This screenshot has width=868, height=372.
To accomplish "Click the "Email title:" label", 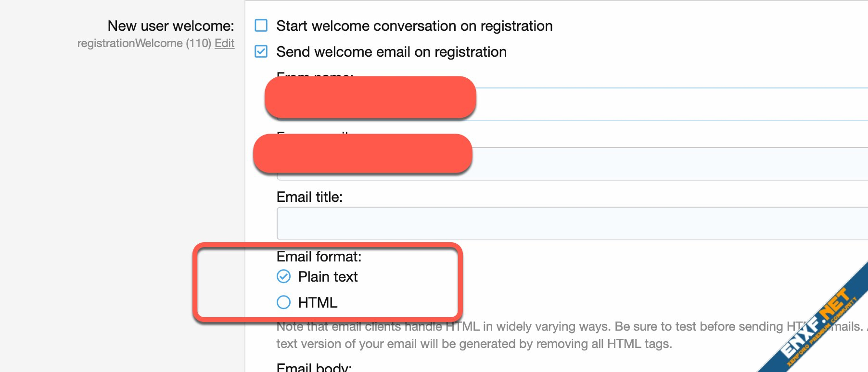I will [x=309, y=197].
